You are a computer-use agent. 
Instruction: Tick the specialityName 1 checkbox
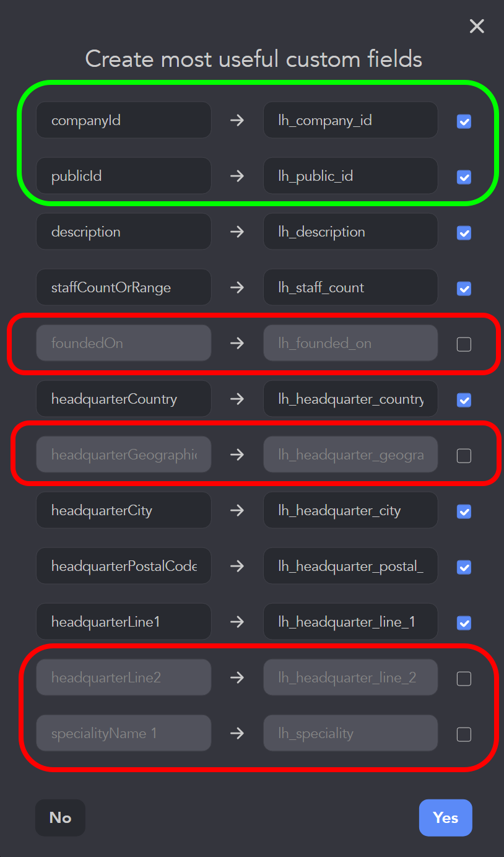click(x=464, y=734)
